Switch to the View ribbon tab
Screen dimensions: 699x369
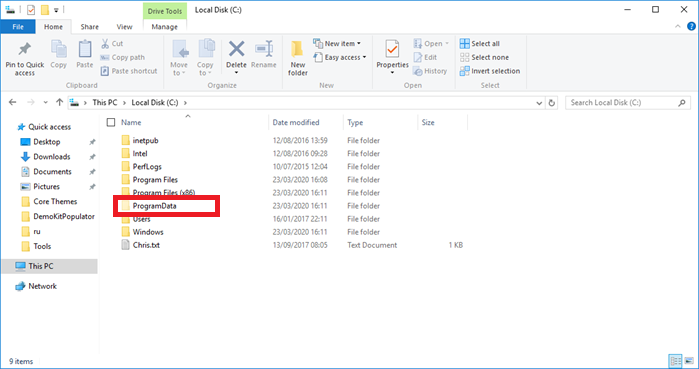(x=124, y=27)
